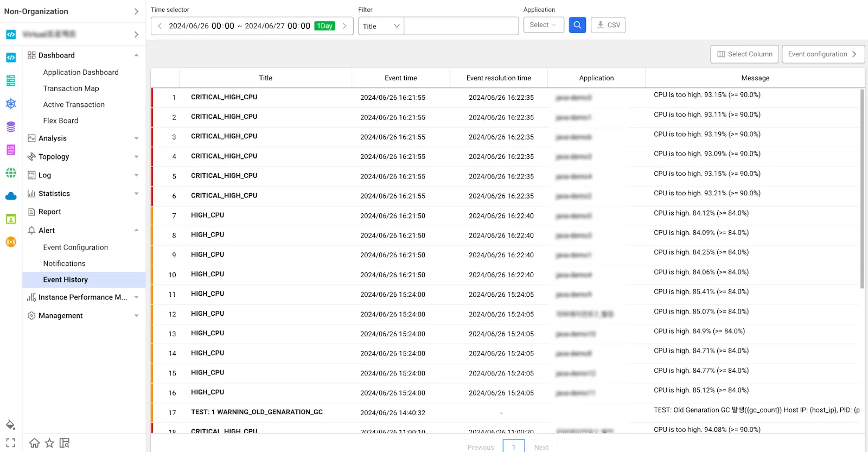
Task: Collapse the Alert menu section
Action: click(x=136, y=231)
